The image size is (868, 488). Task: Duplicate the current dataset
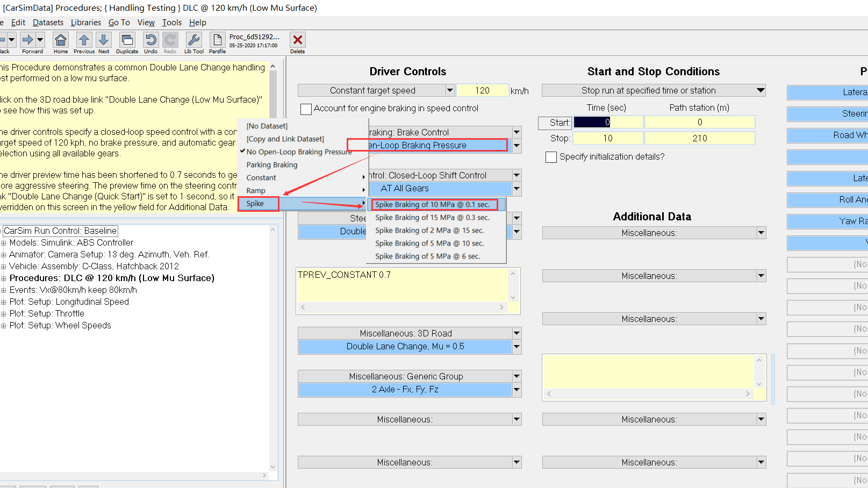tap(127, 40)
